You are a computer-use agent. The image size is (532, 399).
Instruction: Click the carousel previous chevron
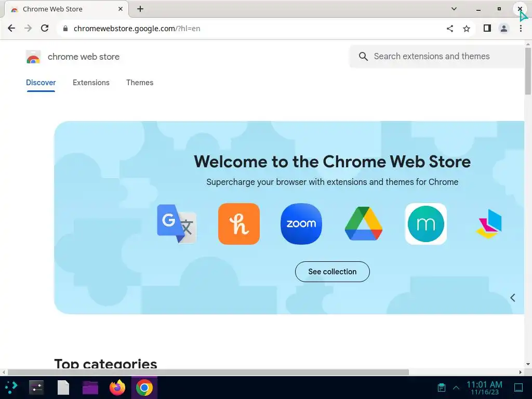(513, 298)
